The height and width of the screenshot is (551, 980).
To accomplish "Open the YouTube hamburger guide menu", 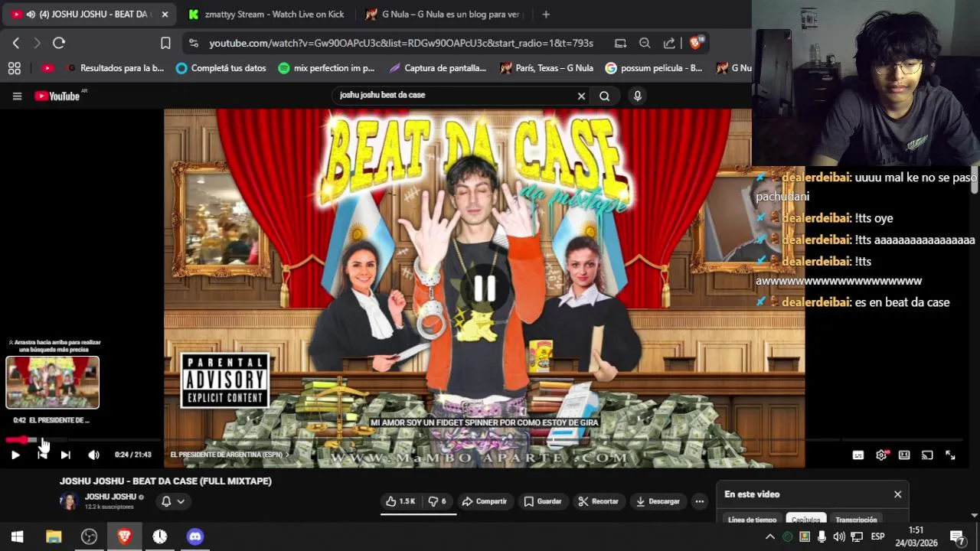I will tap(17, 96).
